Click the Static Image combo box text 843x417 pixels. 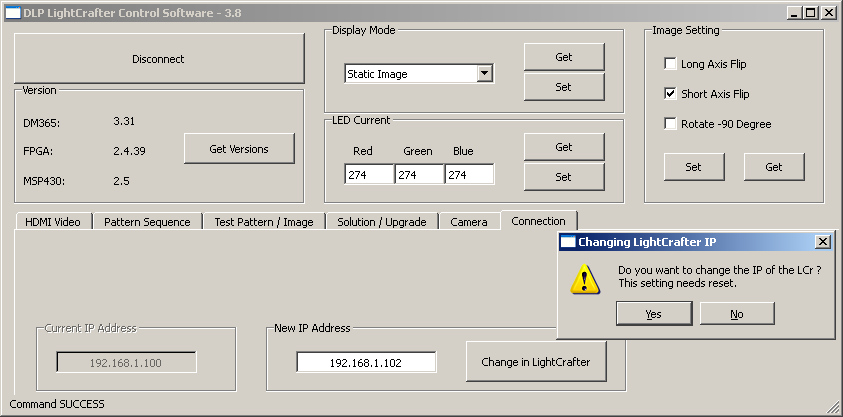point(377,74)
